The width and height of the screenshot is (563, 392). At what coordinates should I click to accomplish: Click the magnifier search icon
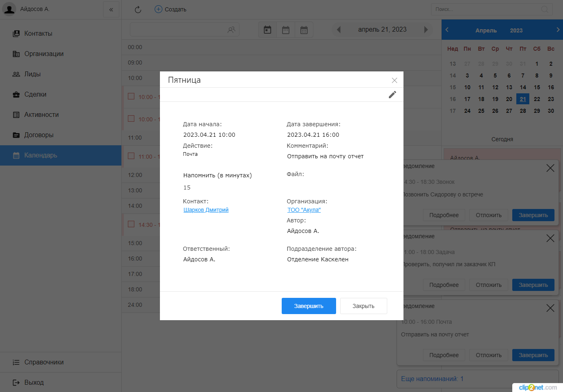point(545,9)
